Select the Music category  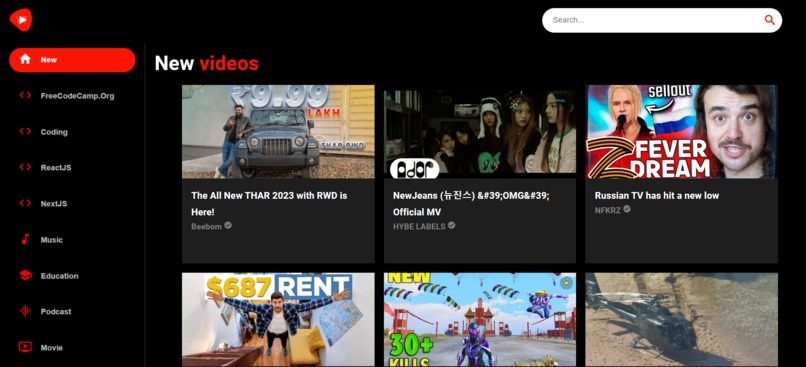pyautogui.click(x=72, y=240)
